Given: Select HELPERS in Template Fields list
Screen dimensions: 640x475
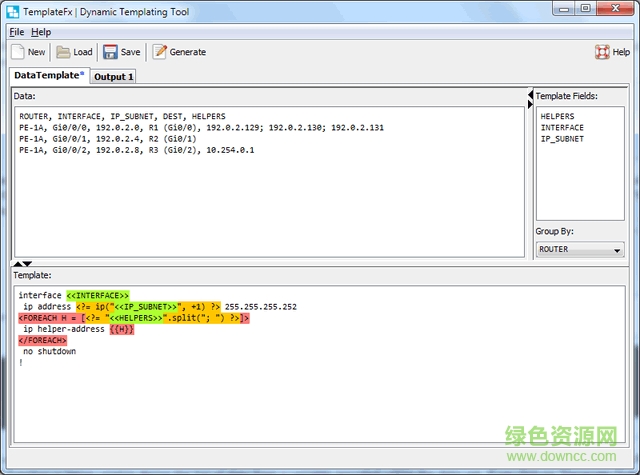Looking at the screenshot, I should click(557, 116).
